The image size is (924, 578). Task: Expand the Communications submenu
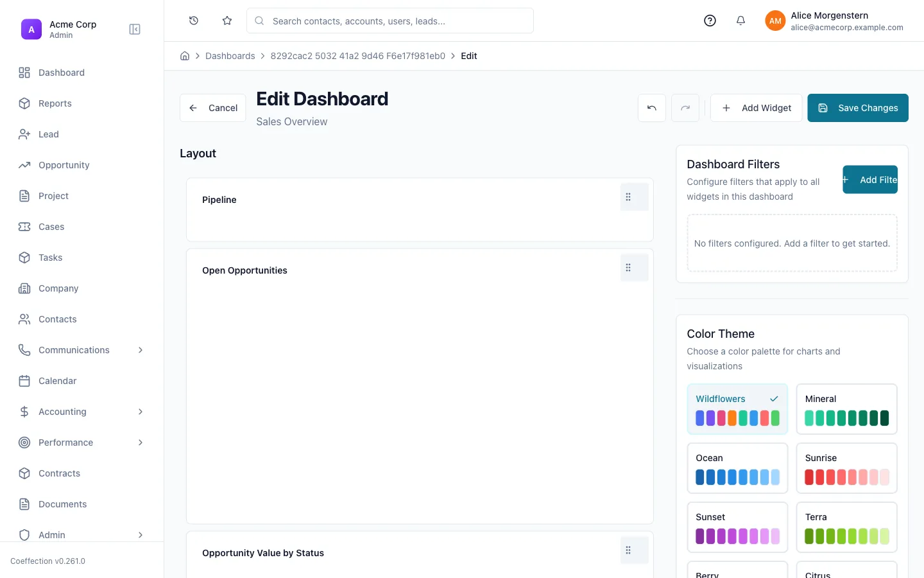(x=141, y=350)
